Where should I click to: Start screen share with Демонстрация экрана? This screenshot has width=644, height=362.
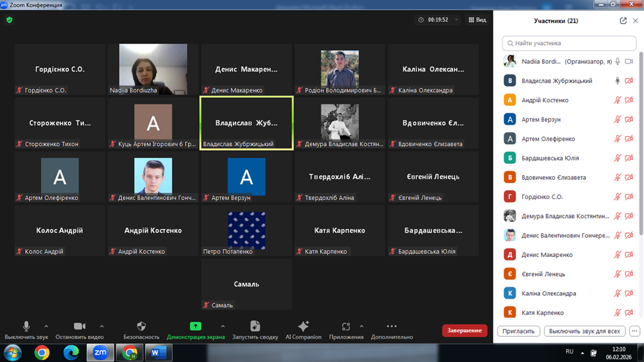(195, 326)
